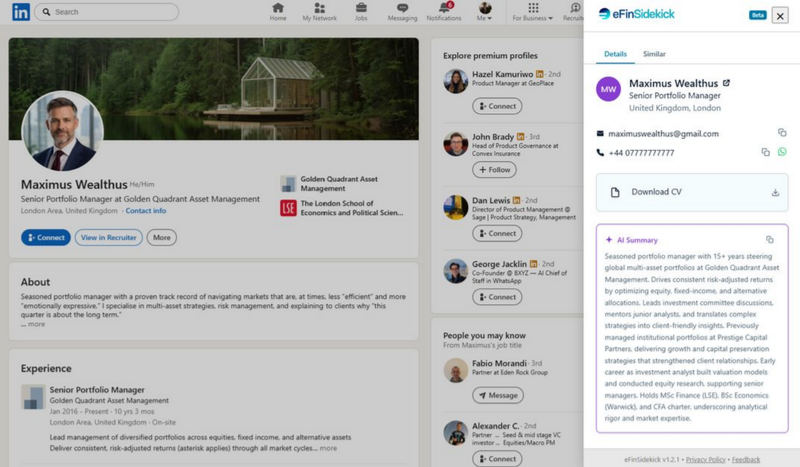Click the phone number +44 07777777777
Image resolution: width=800 pixels, height=467 pixels.
click(x=641, y=153)
